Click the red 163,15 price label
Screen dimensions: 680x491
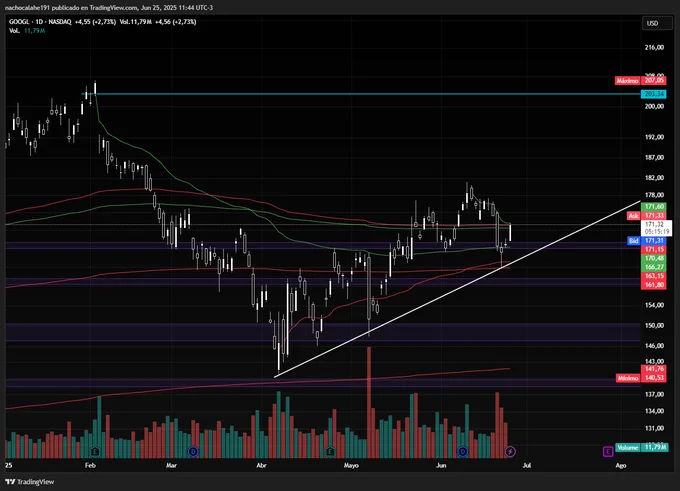(x=654, y=276)
